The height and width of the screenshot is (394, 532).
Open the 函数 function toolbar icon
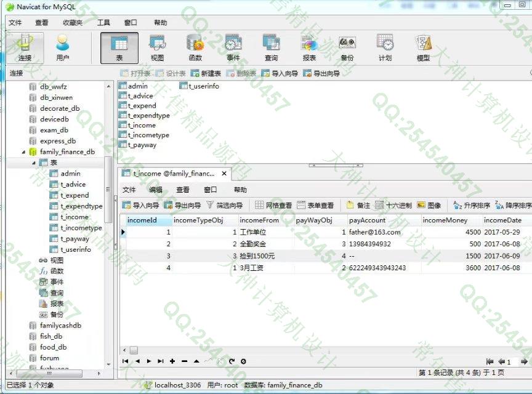click(x=195, y=48)
